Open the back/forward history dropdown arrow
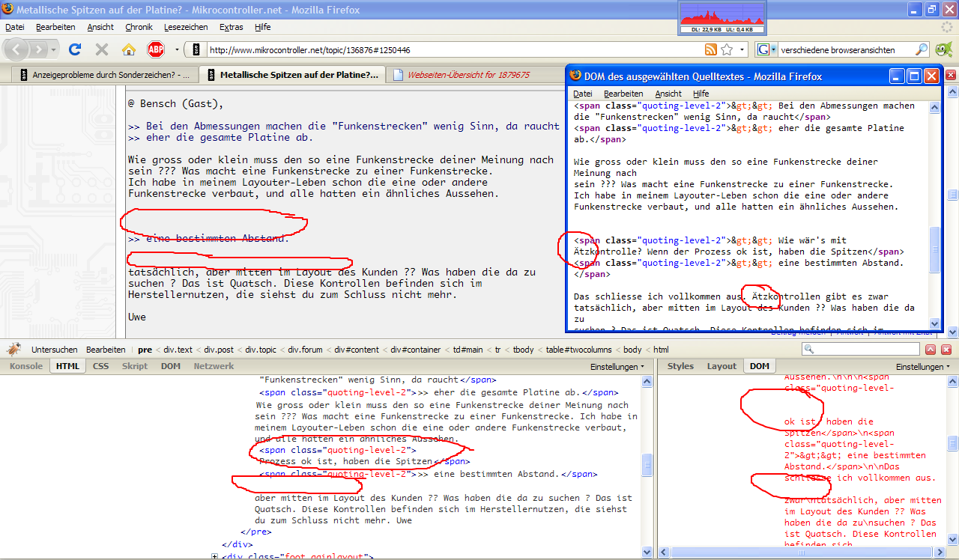959x560 pixels. (54, 50)
